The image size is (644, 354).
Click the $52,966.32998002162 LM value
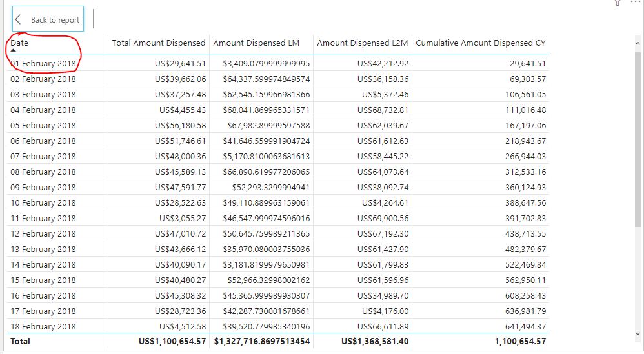pyautogui.click(x=269, y=280)
